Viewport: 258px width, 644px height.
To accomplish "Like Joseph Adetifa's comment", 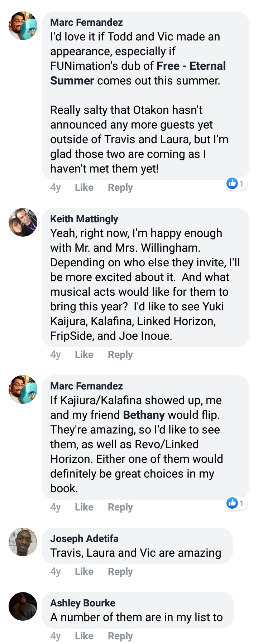I will pos(84,571).
